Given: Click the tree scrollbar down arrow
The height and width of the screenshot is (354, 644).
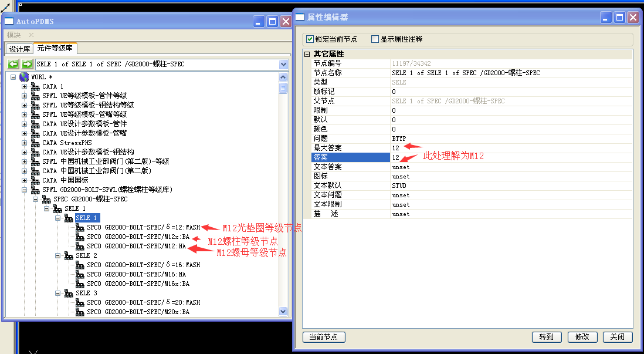Looking at the screenshot, I should (x=283, y=312).
